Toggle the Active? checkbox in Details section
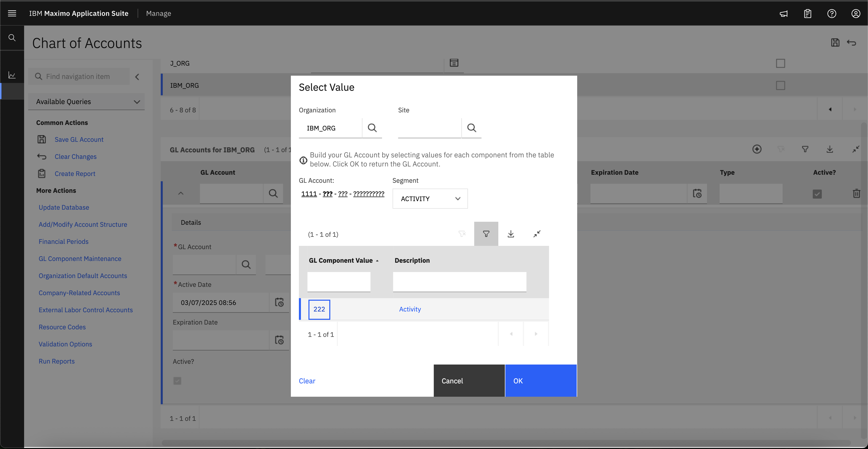 177,381
